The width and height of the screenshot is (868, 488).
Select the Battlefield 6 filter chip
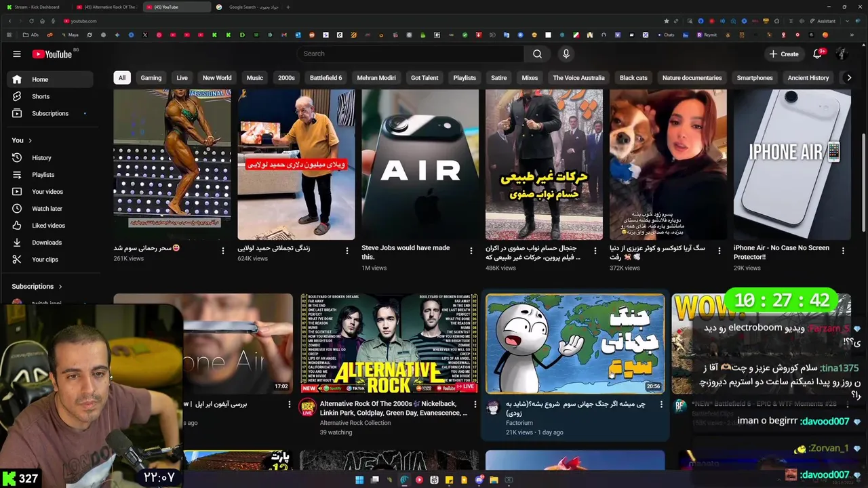325,78
